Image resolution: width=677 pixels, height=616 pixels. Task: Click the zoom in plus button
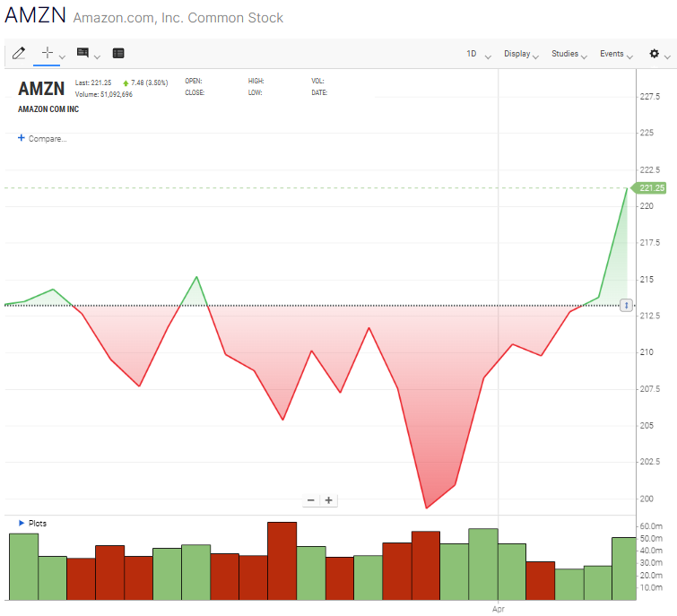[x=329, y=500]
